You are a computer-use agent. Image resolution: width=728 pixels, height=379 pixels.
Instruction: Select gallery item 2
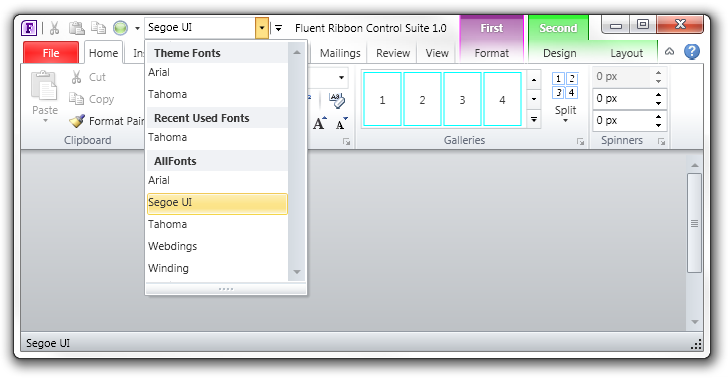click(x=422, y=99)
